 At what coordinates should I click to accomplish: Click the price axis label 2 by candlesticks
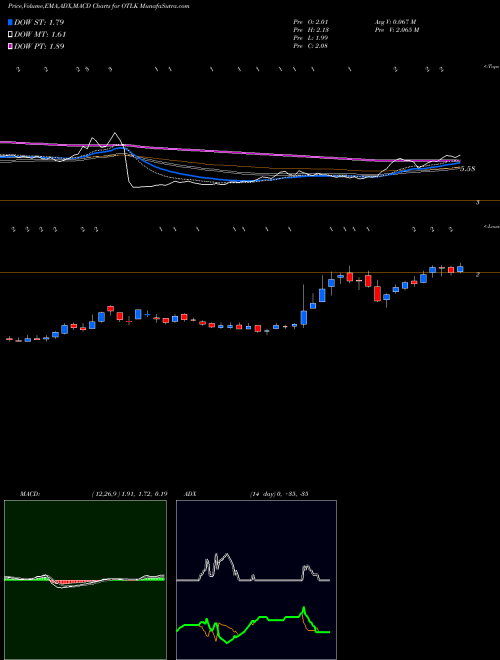click(478, 274)
